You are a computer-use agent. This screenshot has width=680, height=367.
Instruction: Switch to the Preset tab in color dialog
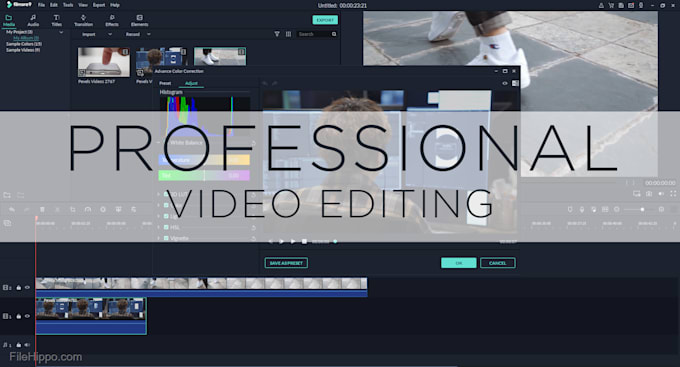click(165, 83)
